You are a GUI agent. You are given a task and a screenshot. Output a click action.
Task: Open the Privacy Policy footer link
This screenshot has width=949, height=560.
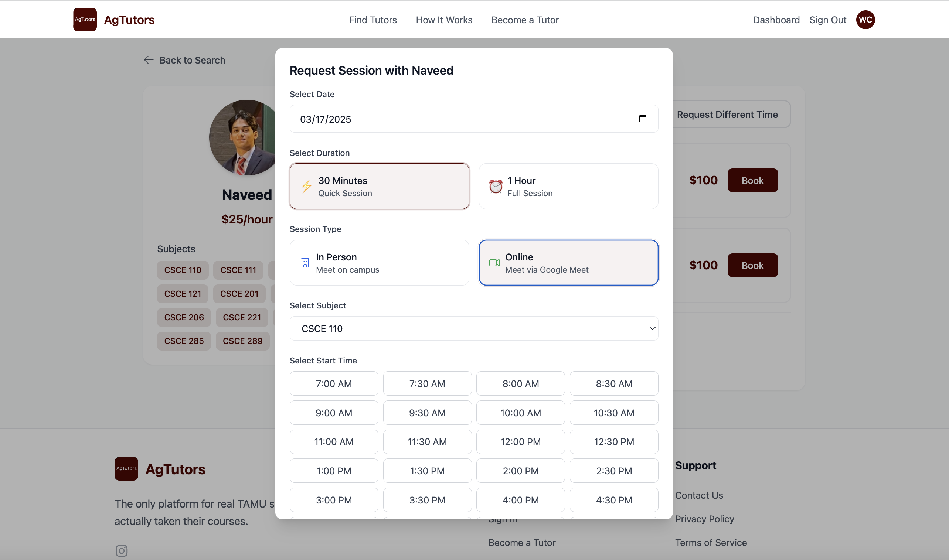[704, 519]
